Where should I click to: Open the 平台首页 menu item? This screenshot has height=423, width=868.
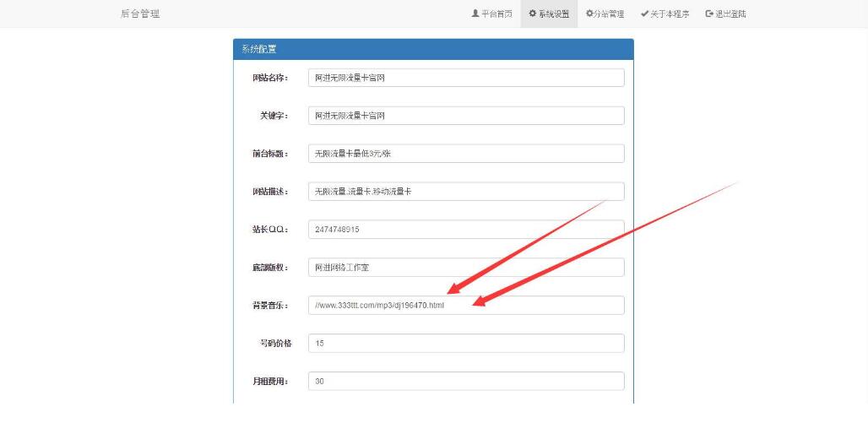(492, 14)
